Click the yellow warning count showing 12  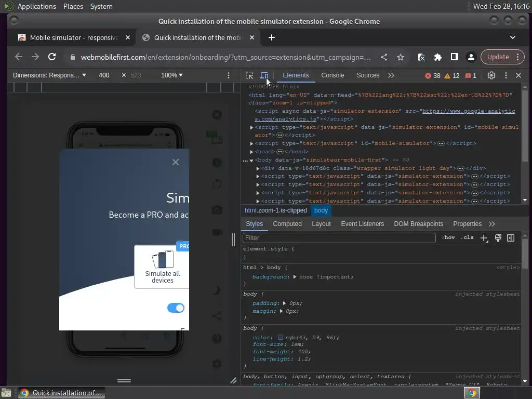coord(452,76)
